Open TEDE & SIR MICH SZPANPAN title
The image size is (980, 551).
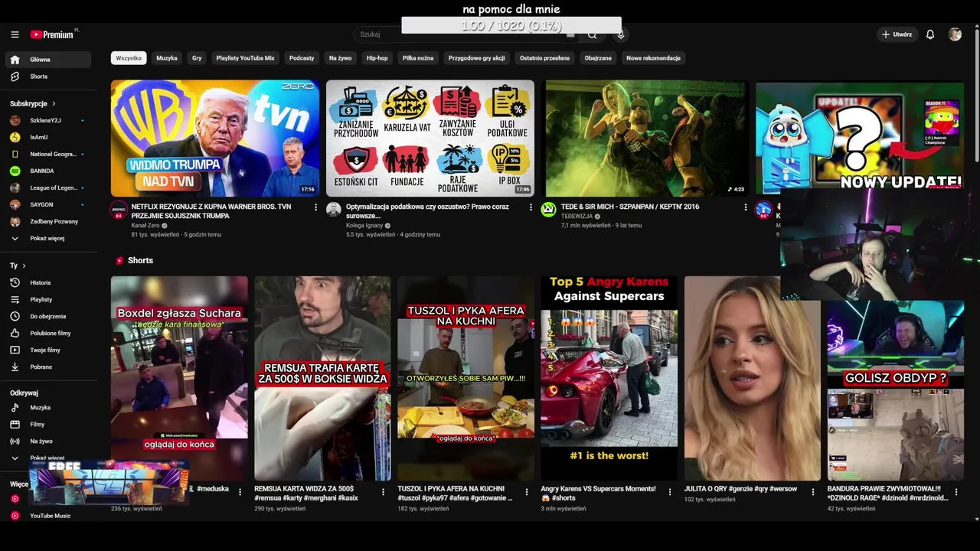click(629, 207)
